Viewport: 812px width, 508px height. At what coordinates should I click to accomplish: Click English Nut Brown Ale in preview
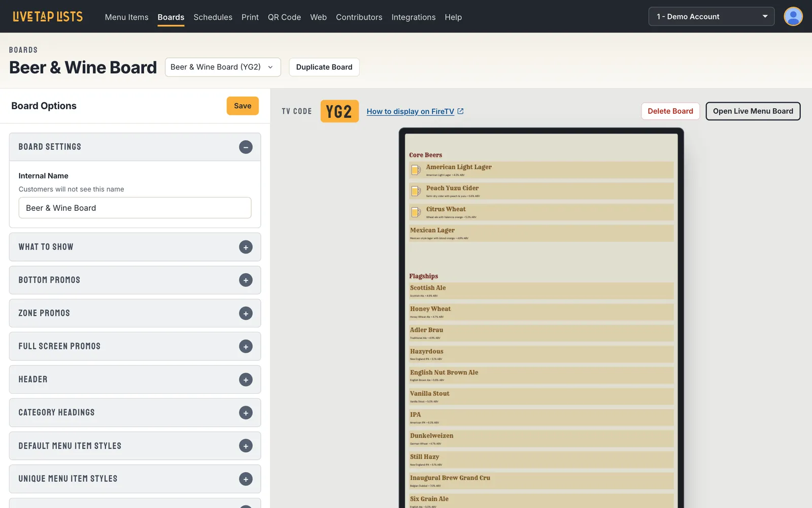[542, 375]
